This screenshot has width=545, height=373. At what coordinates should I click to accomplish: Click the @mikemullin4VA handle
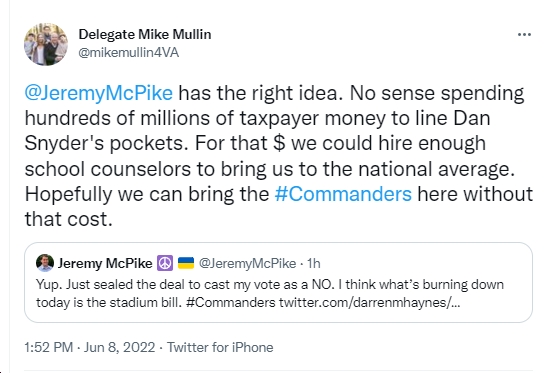coord(129,52)
